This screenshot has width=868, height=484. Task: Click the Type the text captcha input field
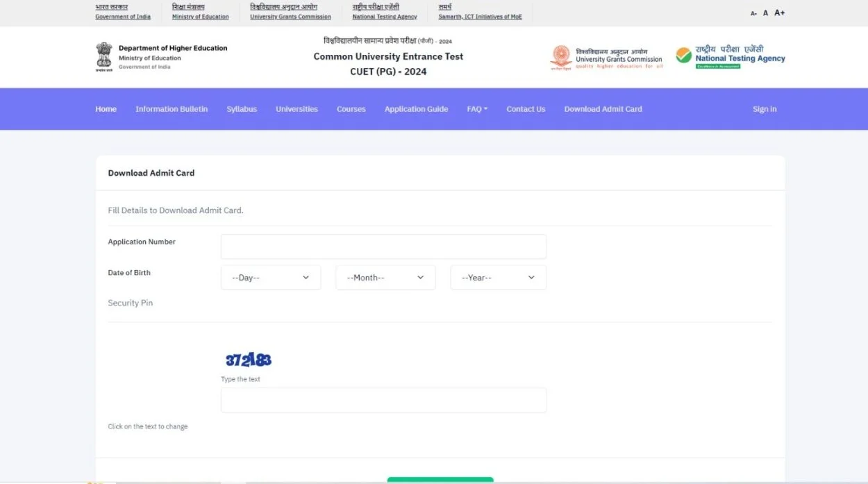click(383, 400)
